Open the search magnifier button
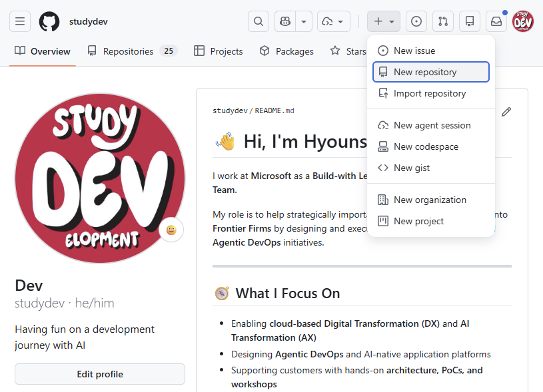Screen dimensions: 543x392 pyautogui.click(x=259, y=21)
